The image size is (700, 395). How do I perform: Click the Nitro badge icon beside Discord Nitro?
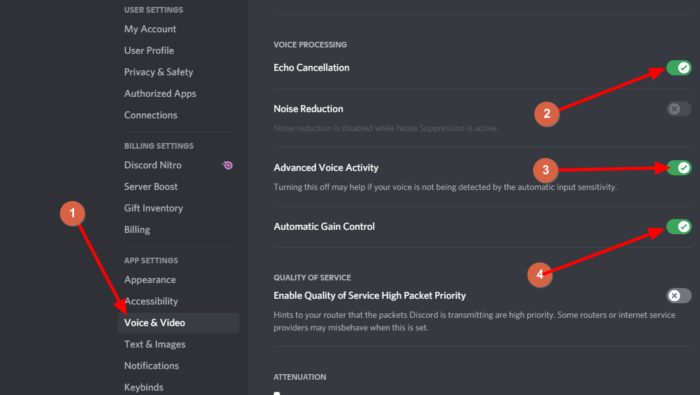(227, 165)
